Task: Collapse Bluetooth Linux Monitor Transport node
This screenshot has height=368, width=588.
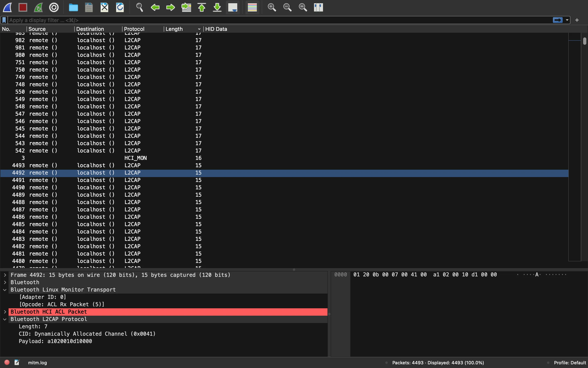Action: point(5,290)
